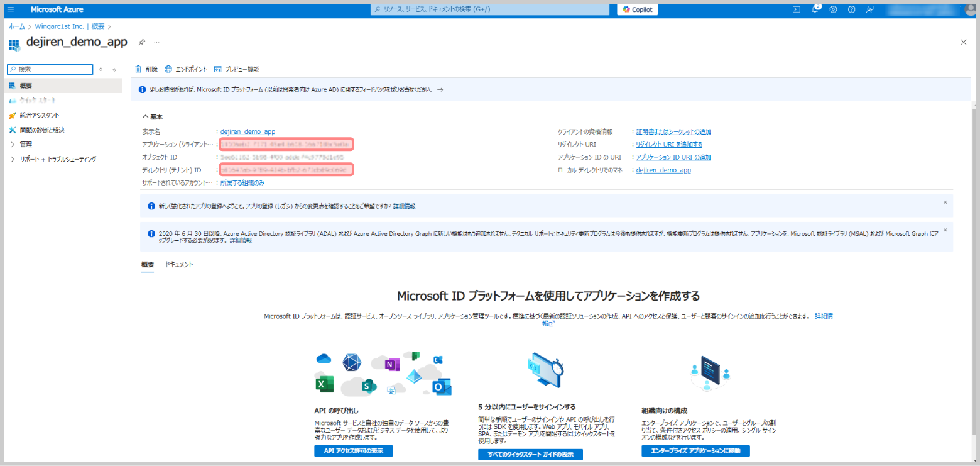Close the dejiren_demo_app blade
The image size is (980, 466).
click(x=964, y=42)
